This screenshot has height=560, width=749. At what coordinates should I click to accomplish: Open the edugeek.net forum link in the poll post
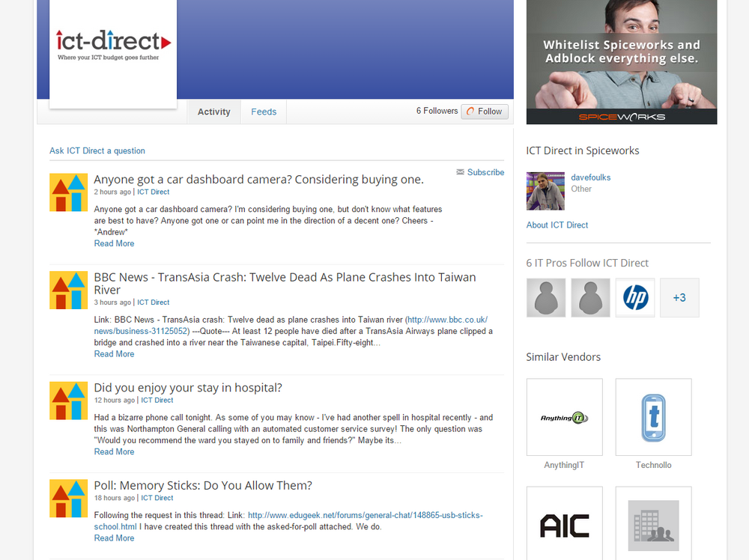pos(288,521)
